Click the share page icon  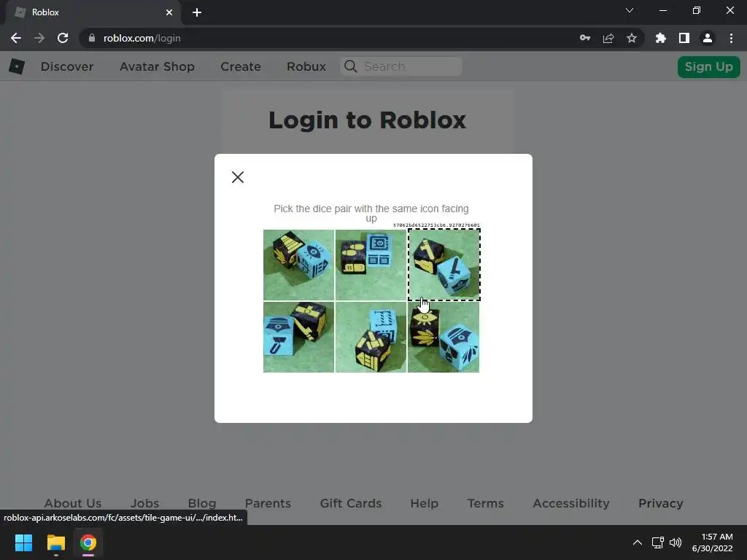608,38
